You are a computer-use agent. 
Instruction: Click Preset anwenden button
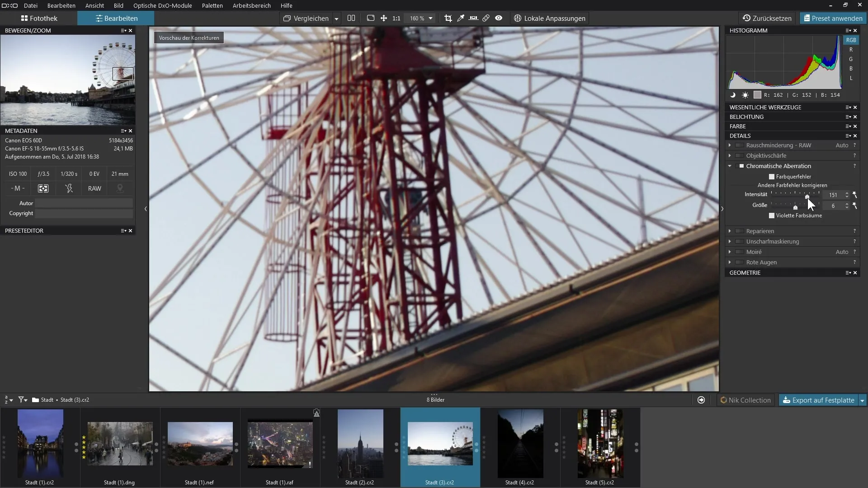click(833, 18)
